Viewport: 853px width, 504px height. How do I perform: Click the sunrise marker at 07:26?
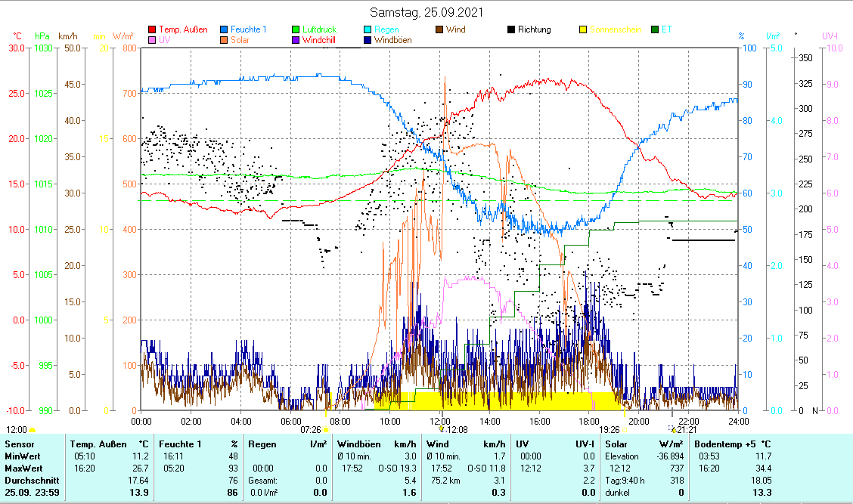[x=326, y=429]
